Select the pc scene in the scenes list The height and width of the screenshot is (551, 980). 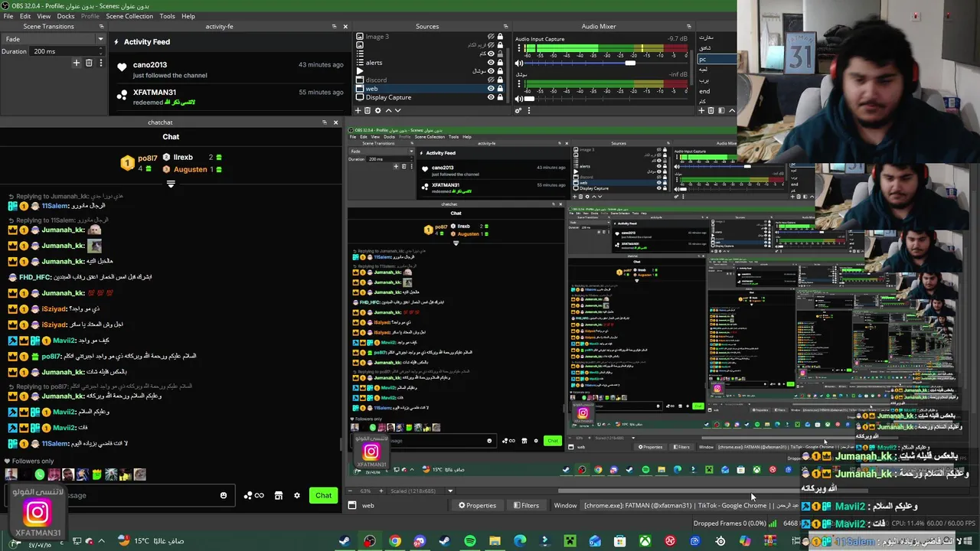pyautogui.click(x=715, y=59)
